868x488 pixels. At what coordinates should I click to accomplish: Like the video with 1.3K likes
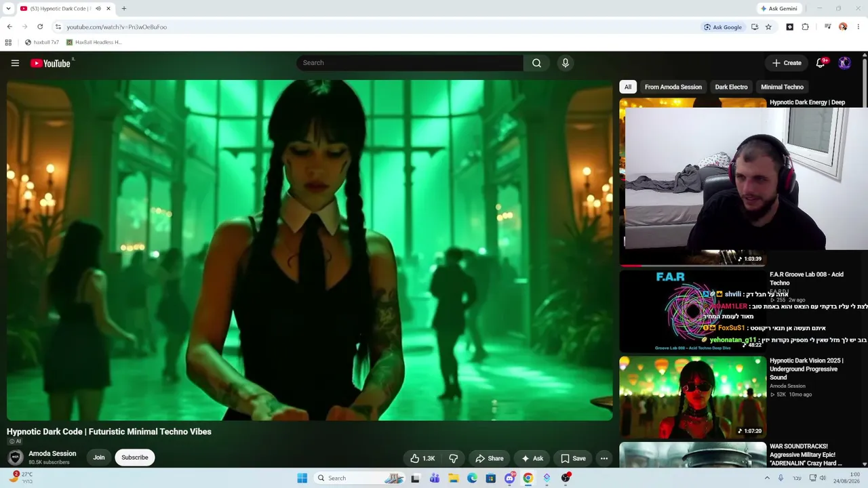422,458
